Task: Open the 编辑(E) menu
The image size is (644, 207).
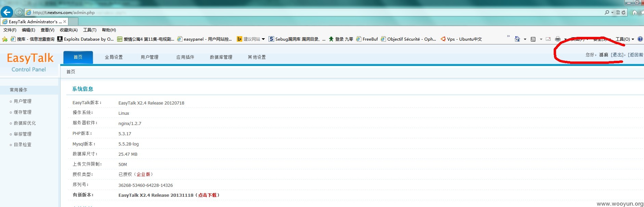Action: tap(28, 30)
